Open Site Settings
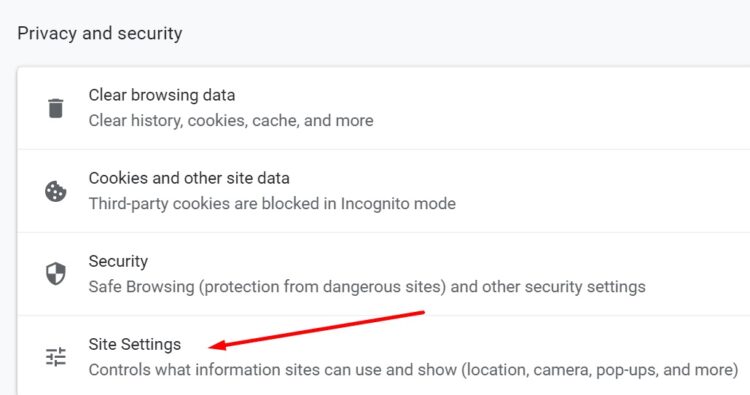The width and height of the screenshot is (750, 395). pos(384,356)
